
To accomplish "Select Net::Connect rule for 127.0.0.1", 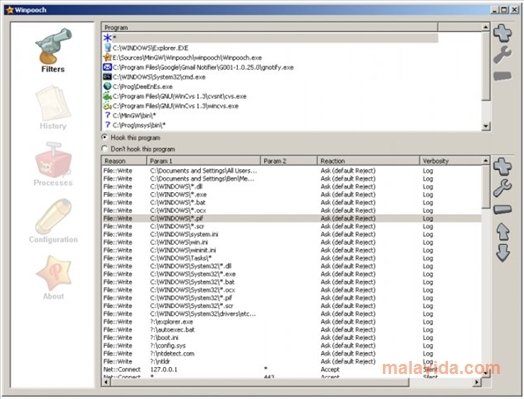I will pyautogui.click(x=291, y=370).
